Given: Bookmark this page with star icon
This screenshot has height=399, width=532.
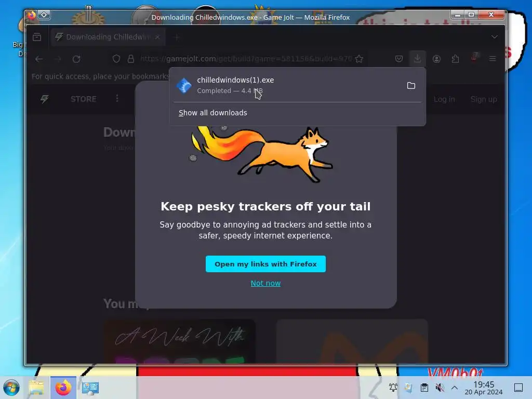Looking at the screenshot, I should click(x=359, y=59).
